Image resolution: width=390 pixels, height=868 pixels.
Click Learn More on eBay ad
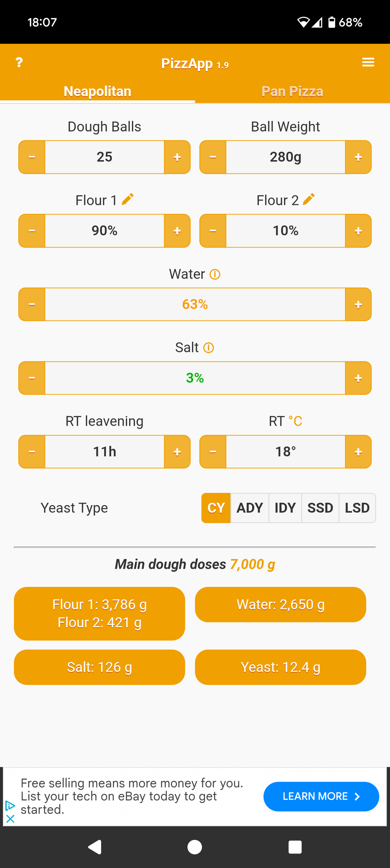click(x=321, y=797)
